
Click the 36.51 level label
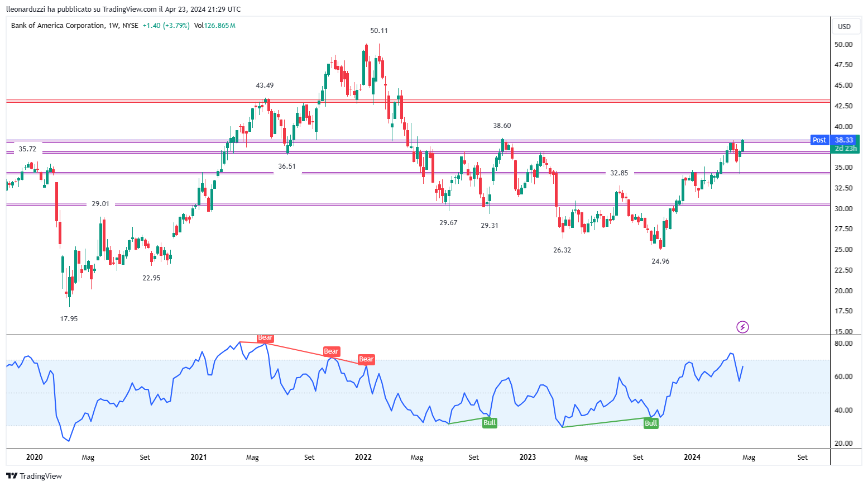click(287, 166)
